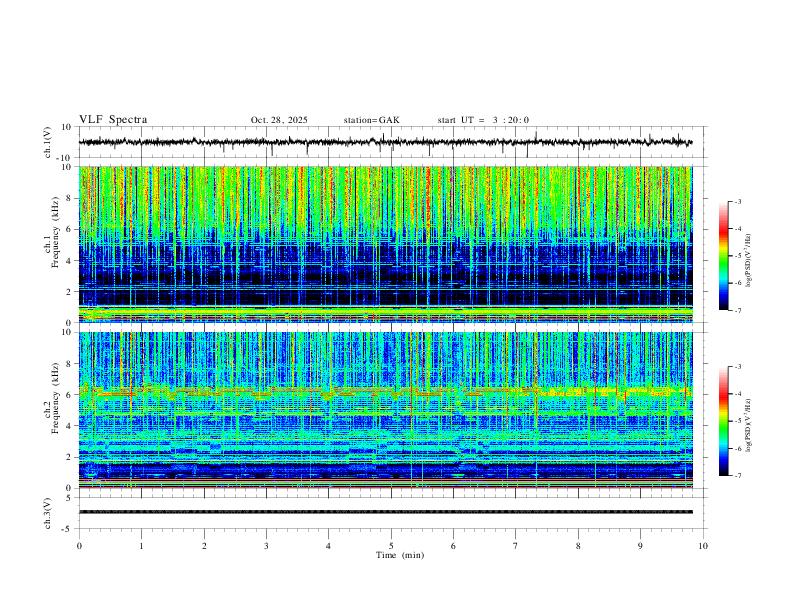
Task: Click the flat ch.3 voltage trace
Action: click(x=385, y=512)
